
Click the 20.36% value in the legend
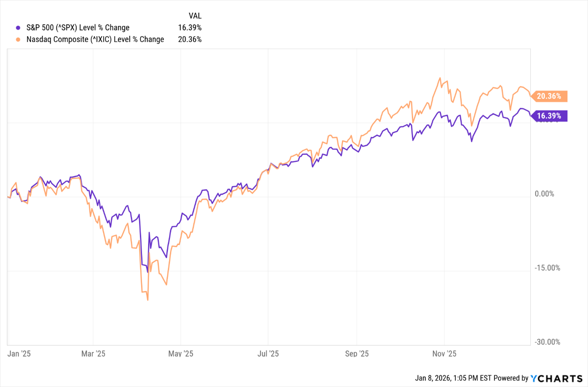tap(190, 39)
